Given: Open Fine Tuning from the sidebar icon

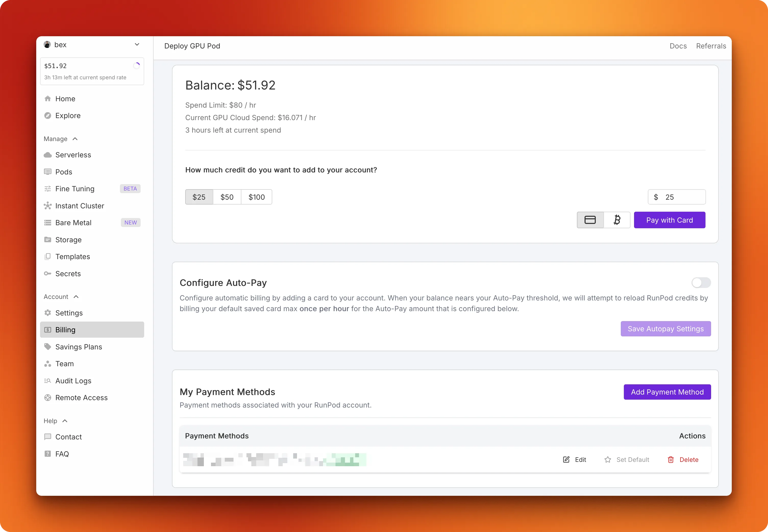Looking at the screenshot, I should coord(48,189).
